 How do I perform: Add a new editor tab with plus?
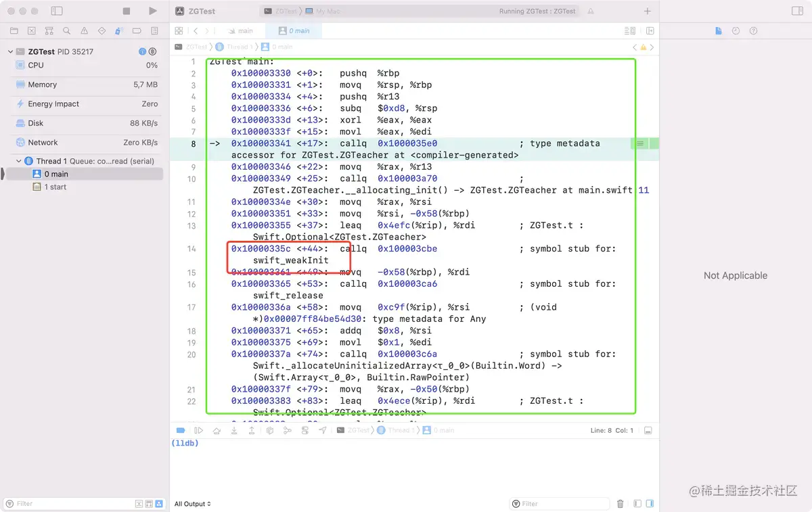648,11
